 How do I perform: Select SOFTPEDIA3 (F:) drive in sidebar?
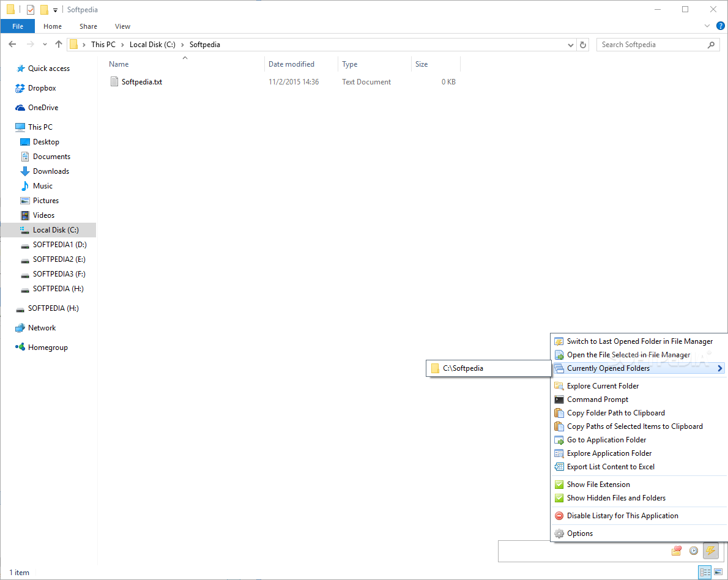point(59,274)
